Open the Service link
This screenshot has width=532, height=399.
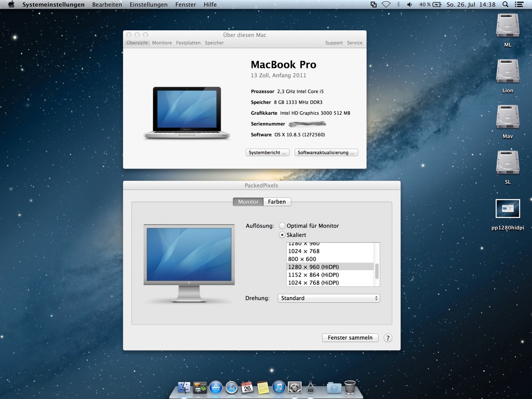tap(355, 43)
